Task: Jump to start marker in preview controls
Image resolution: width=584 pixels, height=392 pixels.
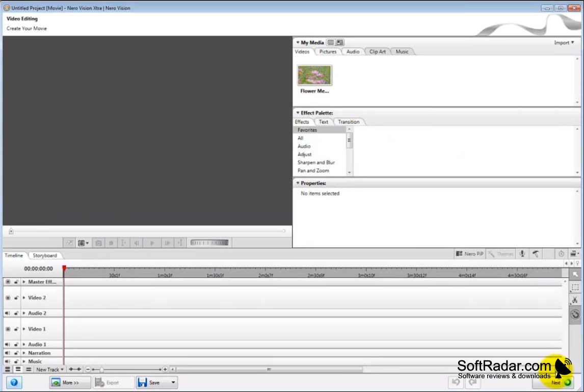Action: coord(123,243)
